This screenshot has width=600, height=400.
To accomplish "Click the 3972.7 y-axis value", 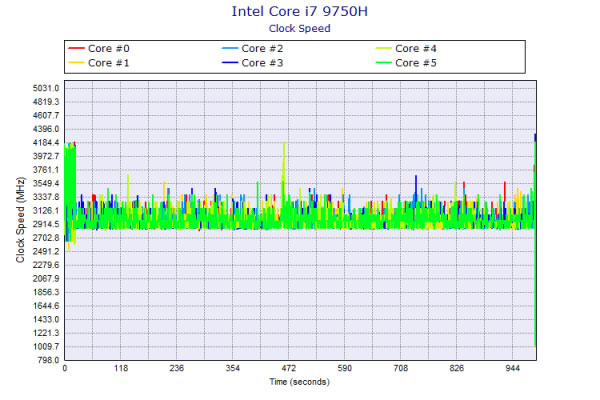I will tap(46, 156).
